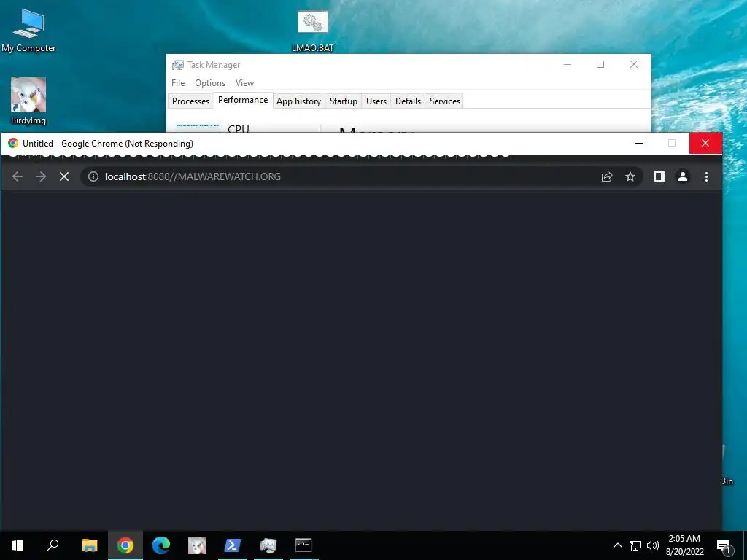This screenshot has width=747, height=560.
Task: Switch to App history tab
Action: point(298,101)
